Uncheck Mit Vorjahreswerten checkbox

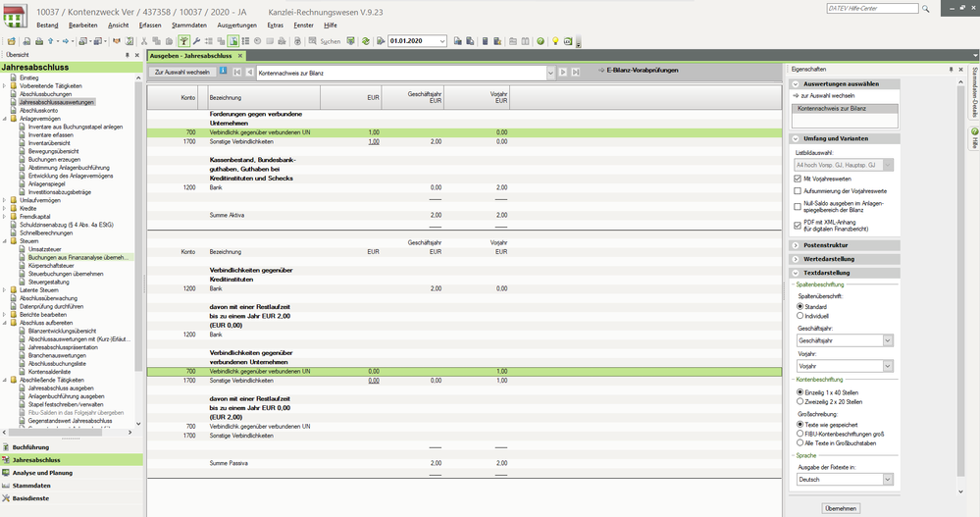click(798, 179)
